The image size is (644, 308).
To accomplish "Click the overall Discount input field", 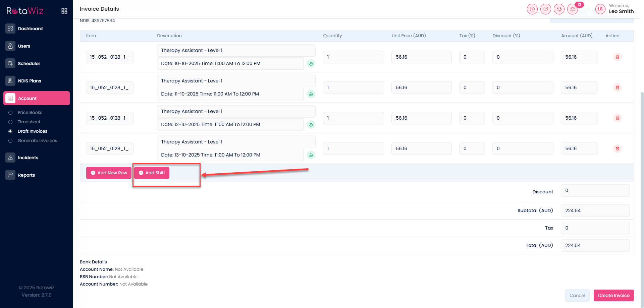I will click(595, 191).
